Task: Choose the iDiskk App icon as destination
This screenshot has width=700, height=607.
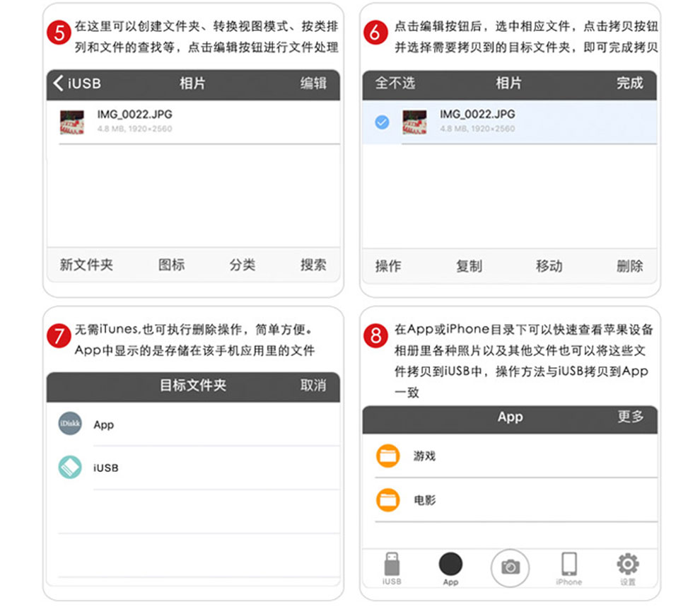Action: 70,424
